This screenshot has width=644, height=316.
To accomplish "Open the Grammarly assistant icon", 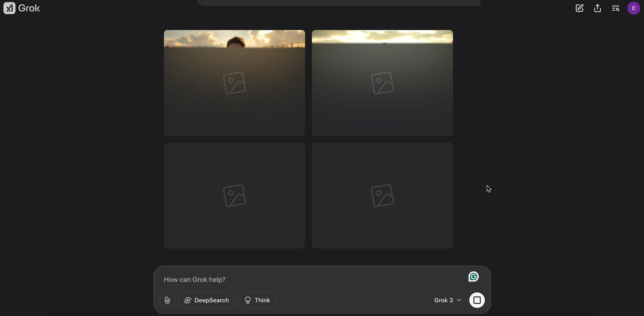I will coord(473,276).
